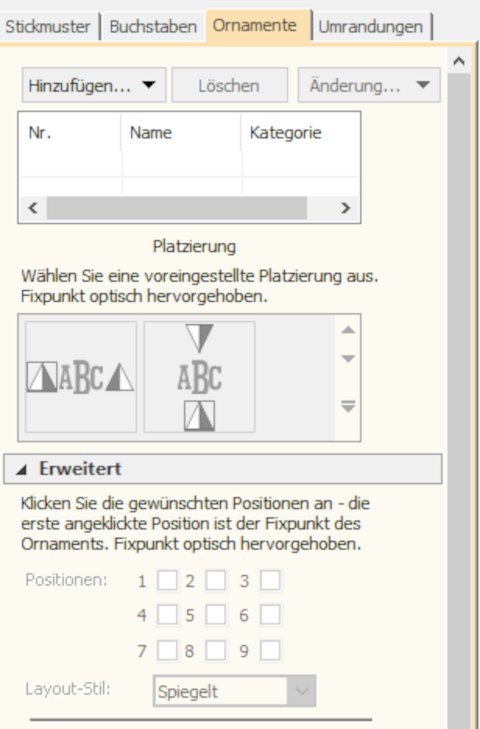Switch to the Stickmuster tab
This screenshot has width=480, height=729.
point(48,27)
